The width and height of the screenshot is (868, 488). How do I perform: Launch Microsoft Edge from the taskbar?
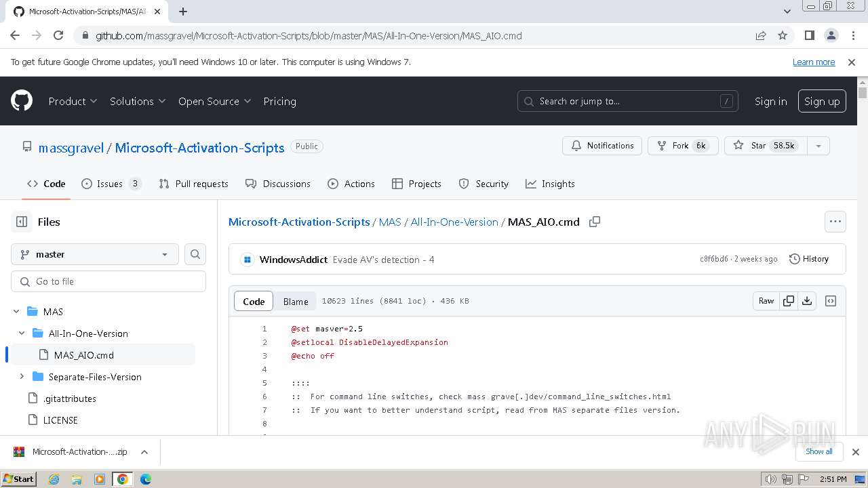[x=145, y=479]
